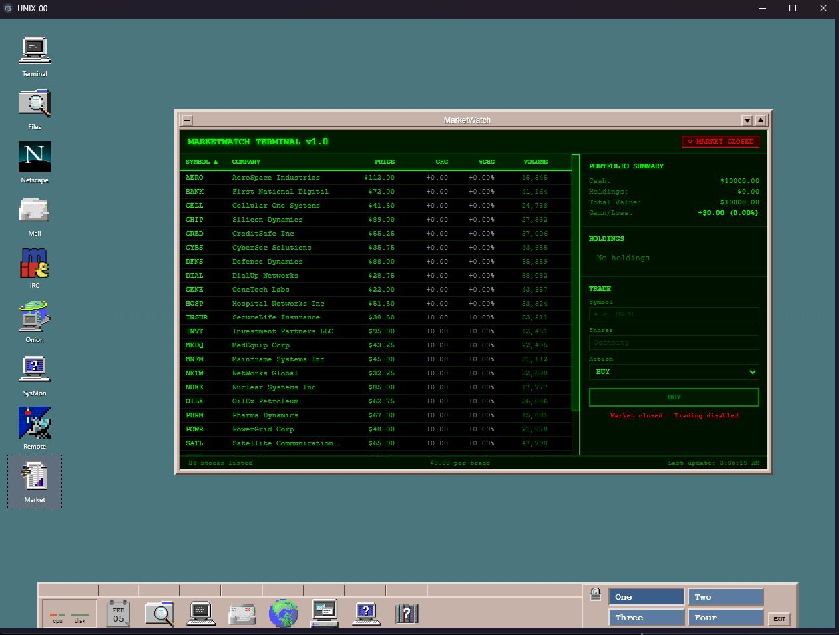840x635 pixels.
Task: Click the Symbol input field
Action: point(674,314)
